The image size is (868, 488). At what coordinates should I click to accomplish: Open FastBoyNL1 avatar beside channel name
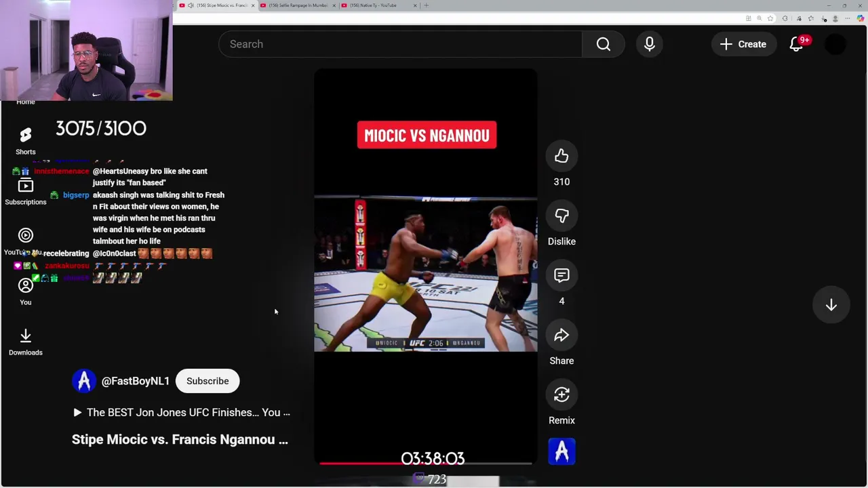(x=84, y=381)
